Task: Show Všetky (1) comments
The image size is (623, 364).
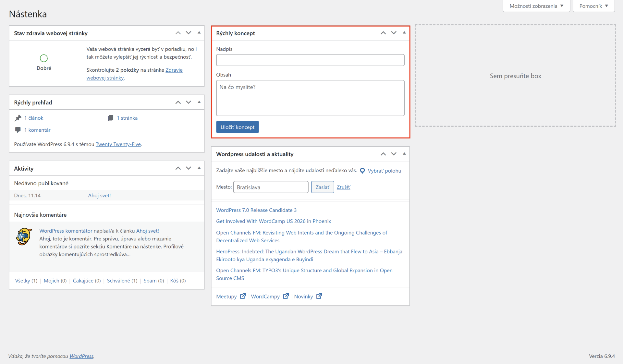Action: [26, 280]
